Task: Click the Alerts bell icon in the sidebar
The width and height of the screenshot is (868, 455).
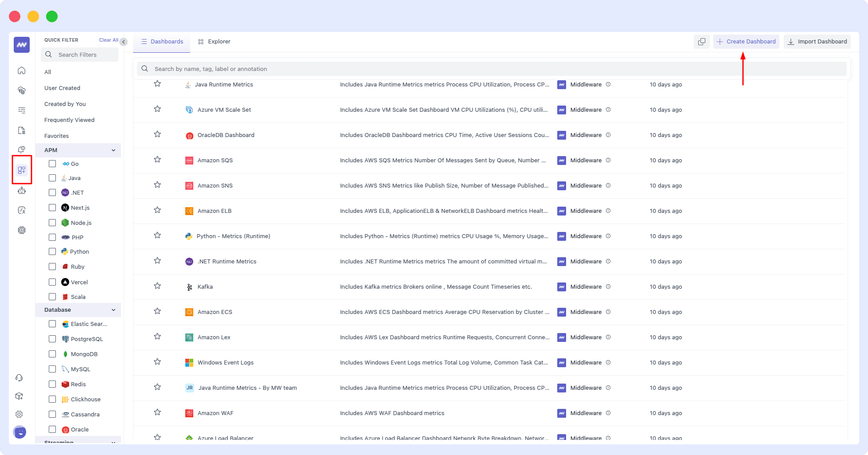Action: [21, 149]
